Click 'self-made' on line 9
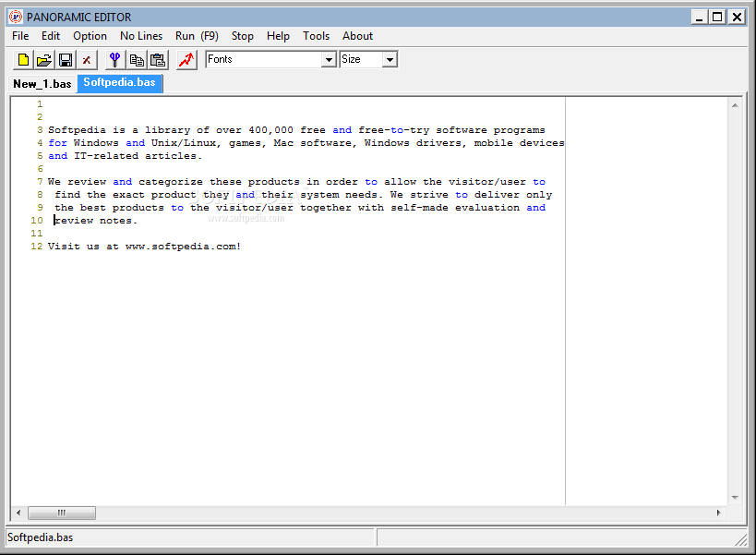This screenshot has height=555, width=756. coord(419,208)
